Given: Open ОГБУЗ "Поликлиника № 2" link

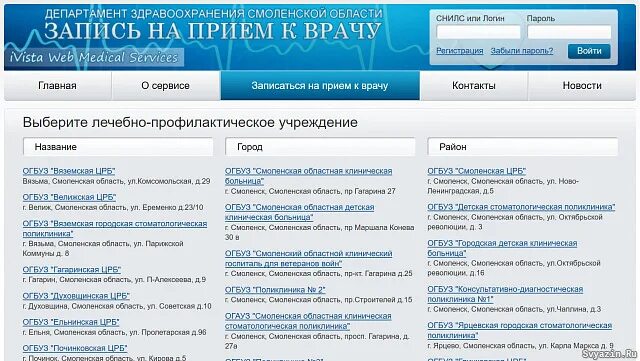Looking at the screenshot, I should coord(275,290).
